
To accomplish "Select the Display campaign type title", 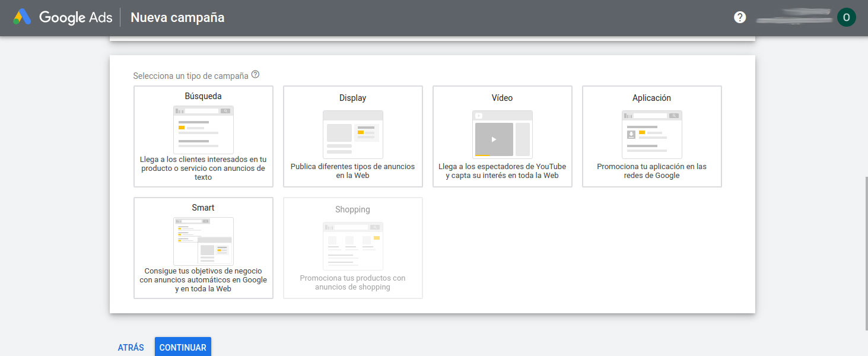I will 353,98.
